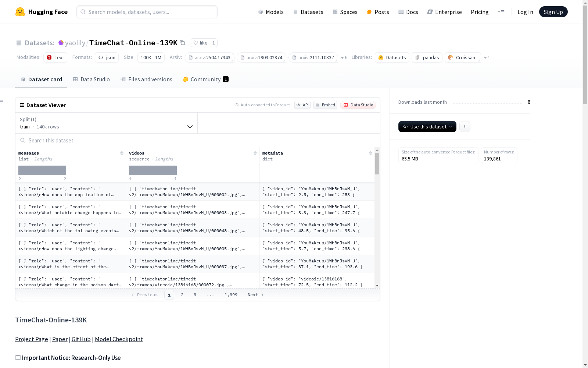Open the Dataset card tab

point(41,79)
